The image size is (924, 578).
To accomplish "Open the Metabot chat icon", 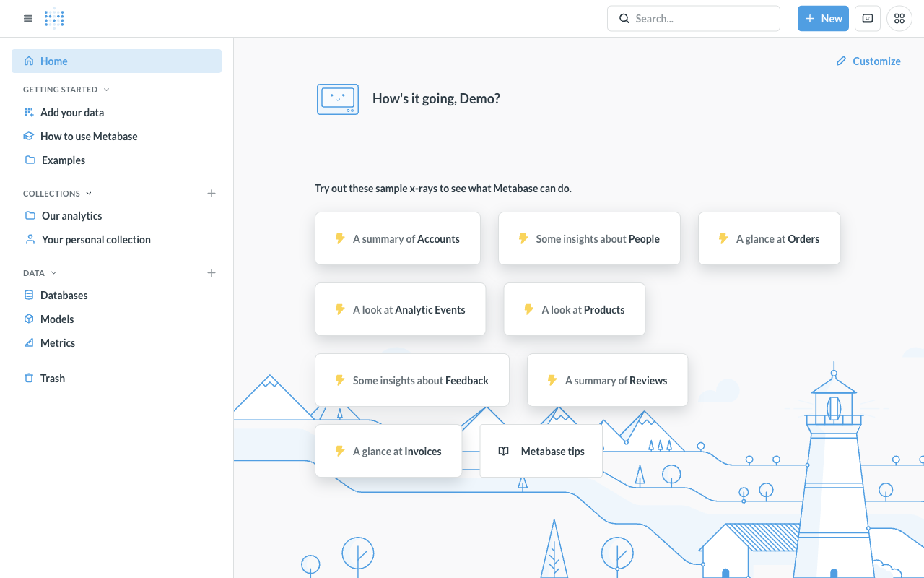I will pyautogui.click(x=868, y=19).
